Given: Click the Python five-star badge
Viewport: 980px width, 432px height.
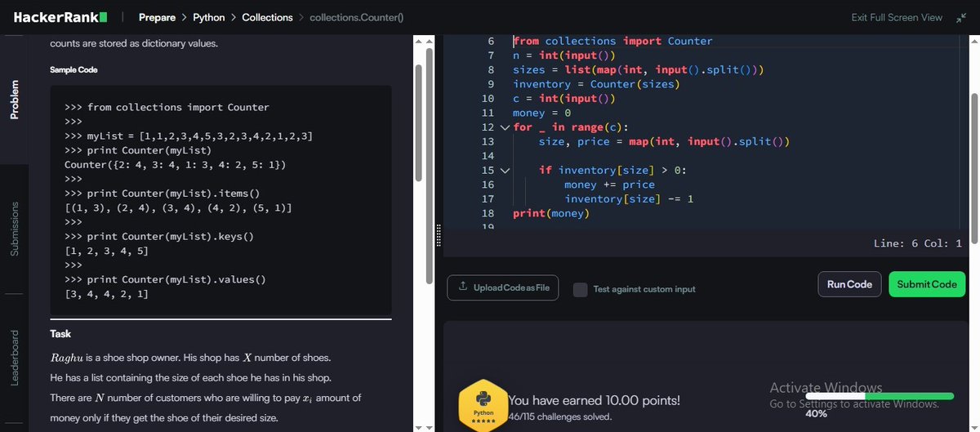Looking at the screenshot, I should 483,407.
